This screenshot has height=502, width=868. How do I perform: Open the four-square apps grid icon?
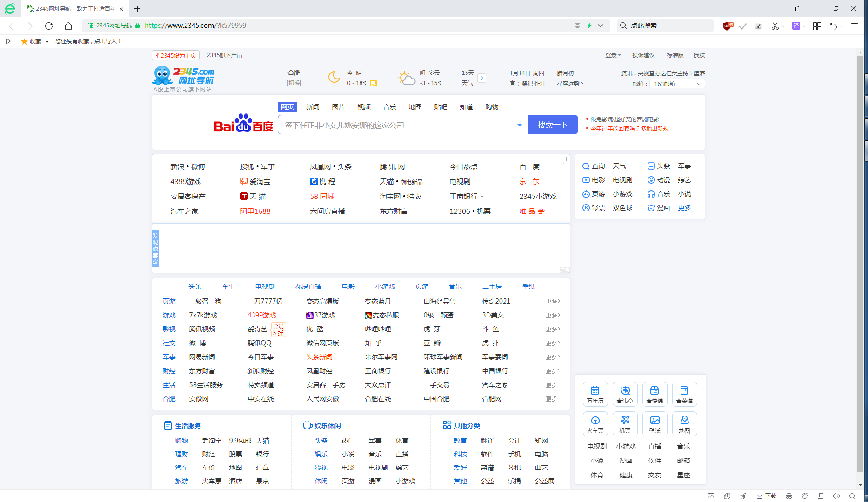click(817, 26)
